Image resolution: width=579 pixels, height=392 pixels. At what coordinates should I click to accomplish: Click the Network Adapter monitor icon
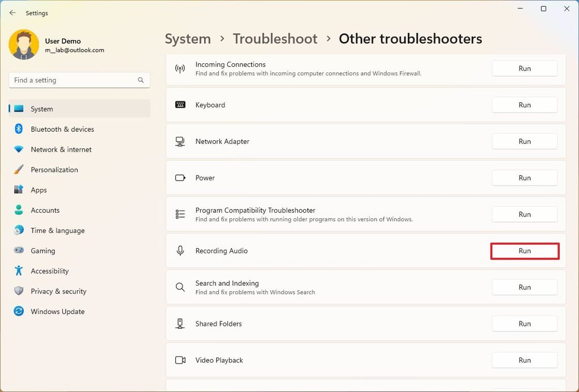[x=179, y=141]
